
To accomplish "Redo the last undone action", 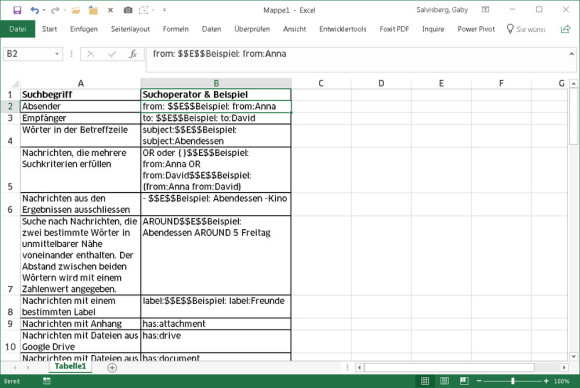I will (55, 10).
